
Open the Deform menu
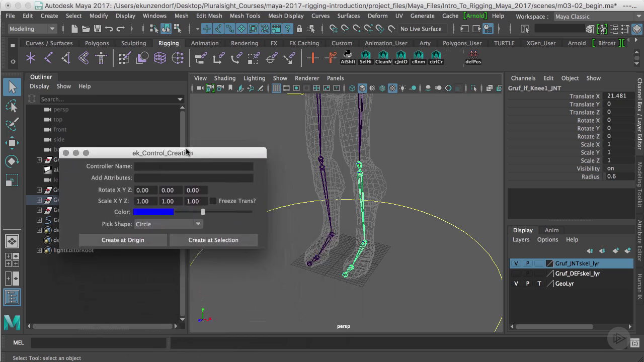point(377,16)
